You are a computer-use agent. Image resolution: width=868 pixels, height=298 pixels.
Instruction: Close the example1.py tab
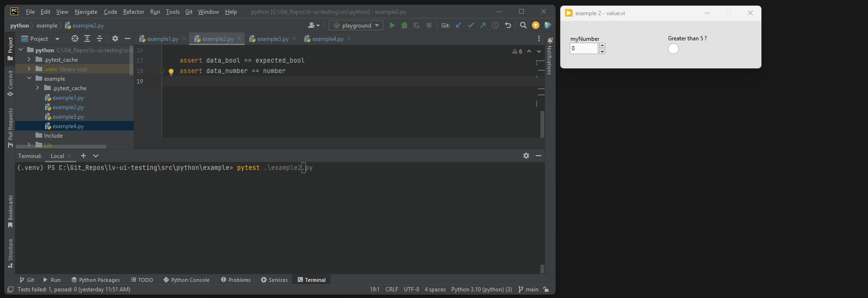coord(184,39)
